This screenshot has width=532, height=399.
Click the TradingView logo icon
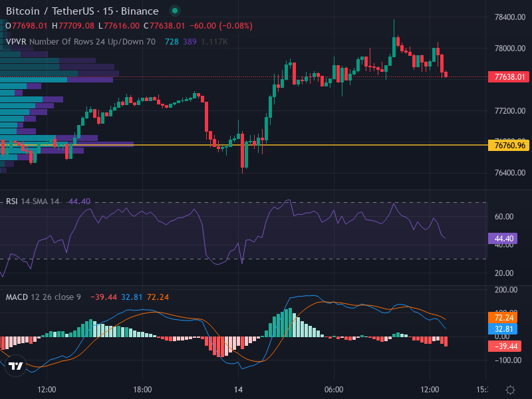click(x=15, y=366)
